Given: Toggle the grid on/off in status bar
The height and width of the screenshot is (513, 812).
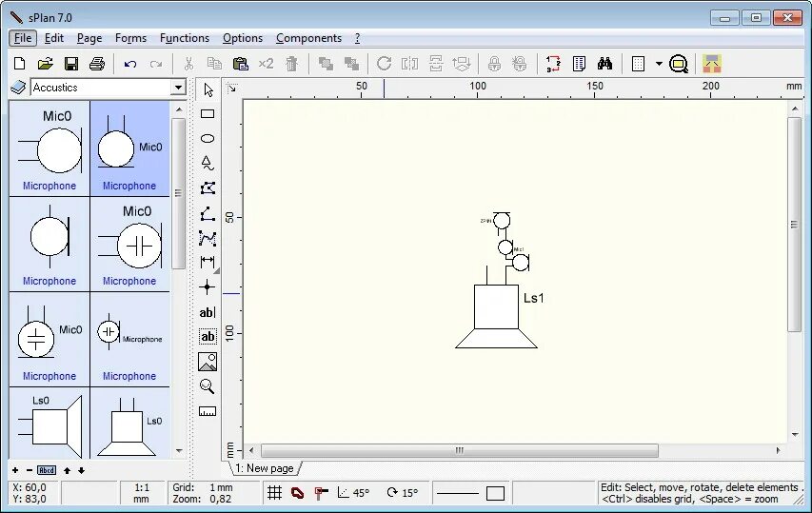Looking at the screenshot, I should click(274, 493).
